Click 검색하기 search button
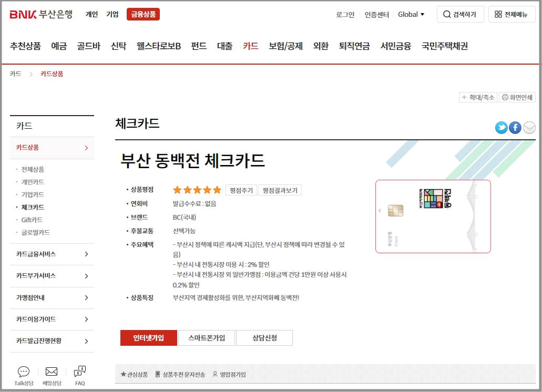542x392 pixels. [x=460, y=14]
